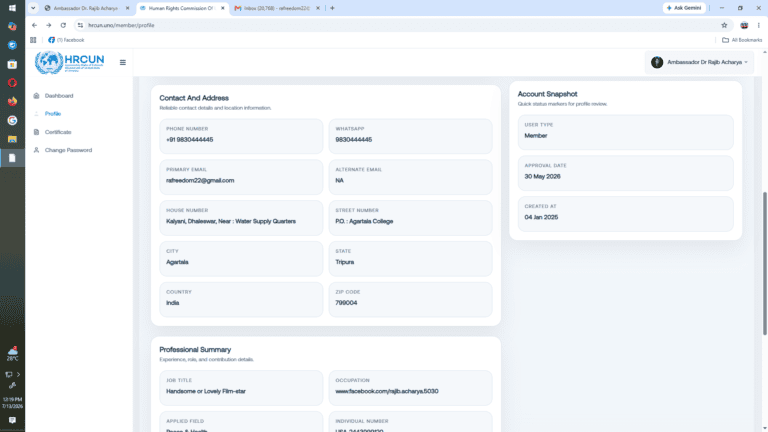The image size is (768, 432).
Task: Open the All Bookmarks folder
Action: (x=742, y=40)
